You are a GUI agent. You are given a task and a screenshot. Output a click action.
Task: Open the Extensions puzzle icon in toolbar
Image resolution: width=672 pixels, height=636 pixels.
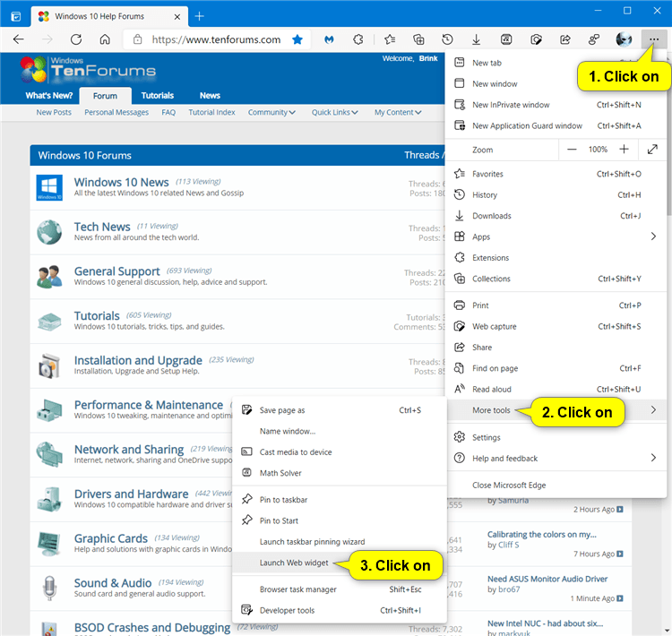(358, 39)
